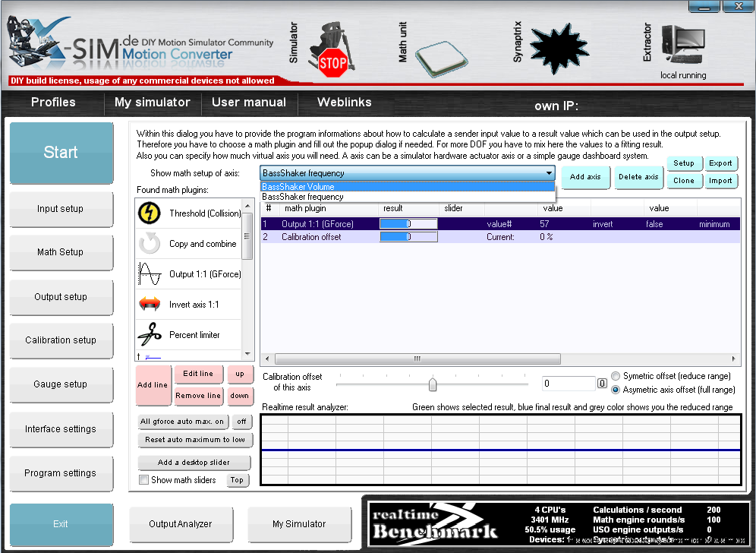This screenshot has width=756, height=553.
Task: Open the Weblinks menu
Action: pyautogui.click(x=344, y=103)
